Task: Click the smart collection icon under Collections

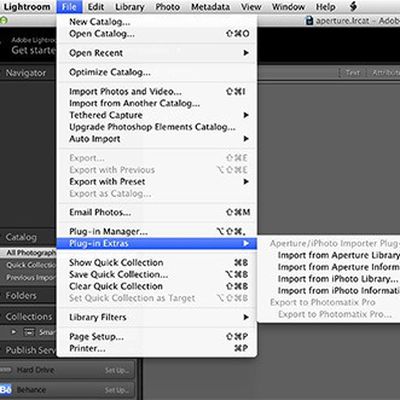Action: (29, 332)
